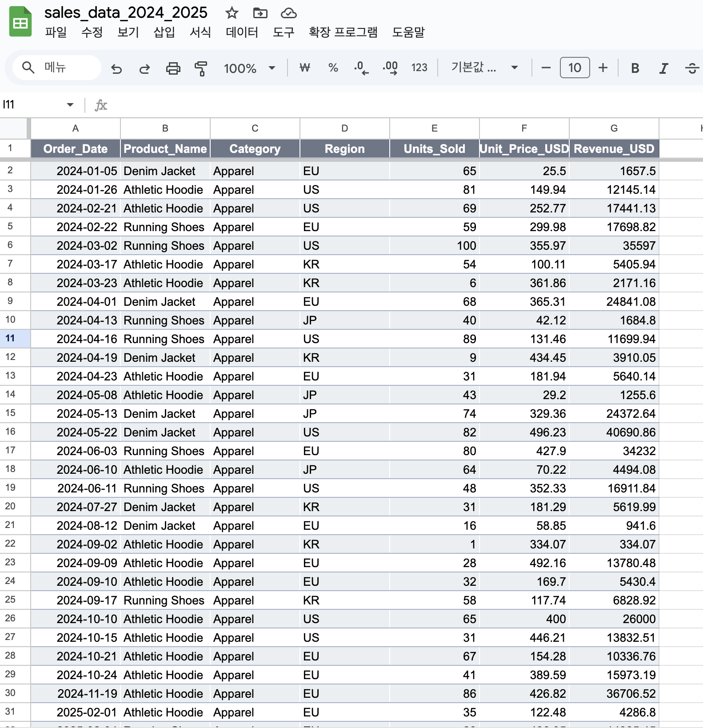Click the Redo arrow

[x=144, y=68]
